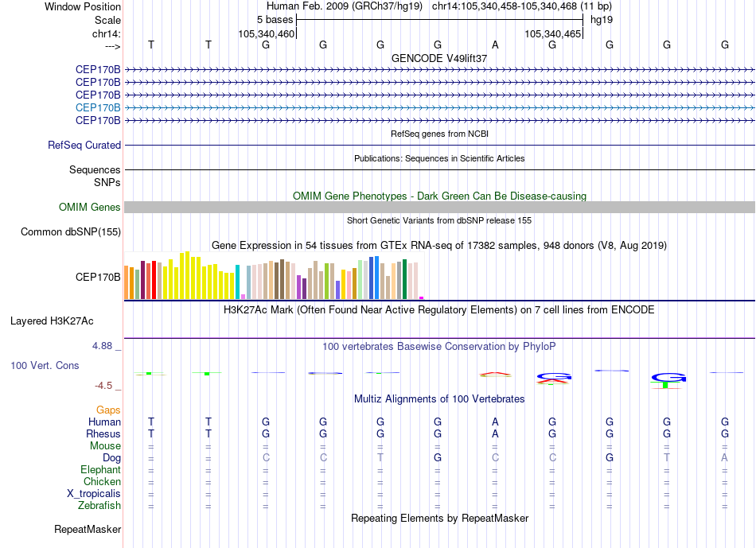Screen dimensions: 756x548
Task: Click the 'chr14:' ruler label
Action: click(x=107, y=33)
